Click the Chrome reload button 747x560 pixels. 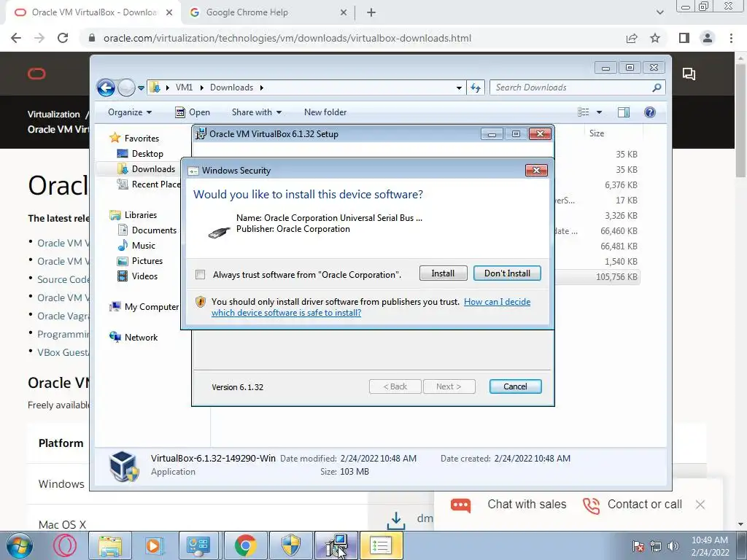pyautogui.click(x=63, y=38)
